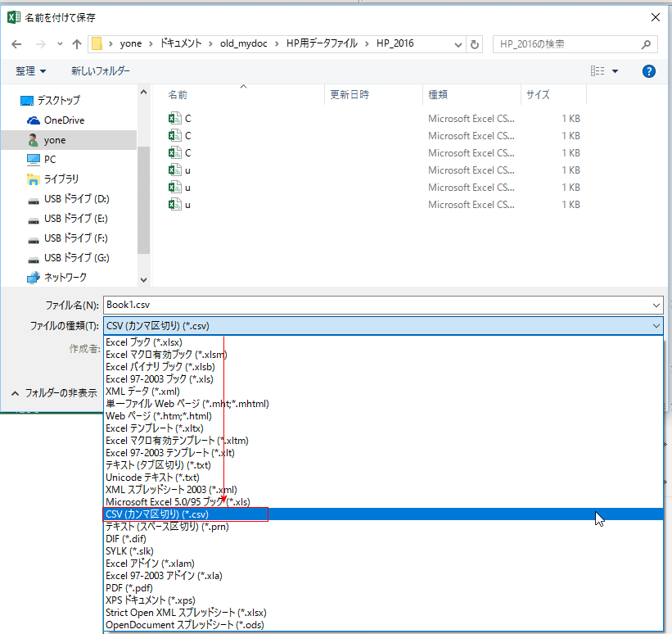Viewport: 672px width, 634px height.
Task: Click 新しいフォルダー button
Action: [100, 71]
